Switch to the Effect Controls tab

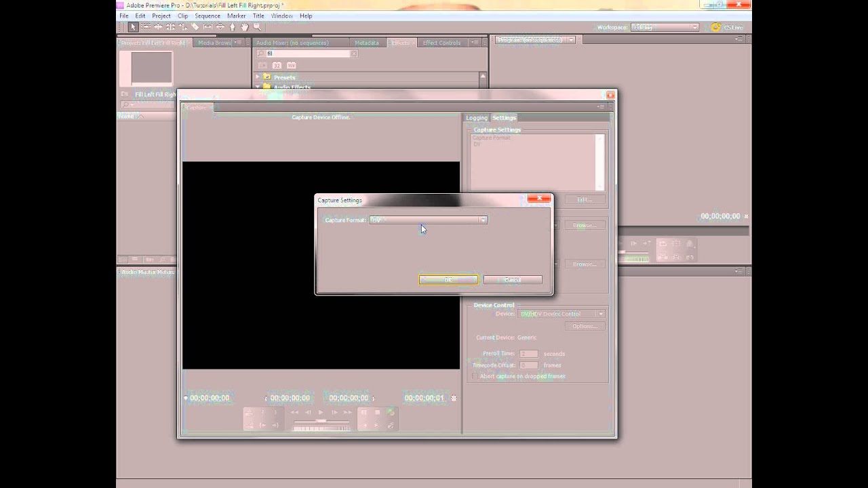tap(441, 43)
